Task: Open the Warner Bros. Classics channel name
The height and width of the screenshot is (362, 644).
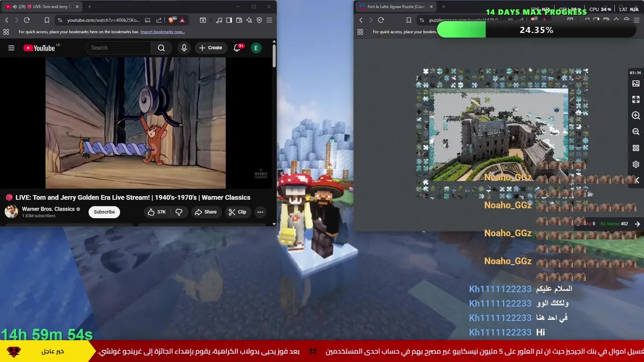Action: [x=48, y=209]
